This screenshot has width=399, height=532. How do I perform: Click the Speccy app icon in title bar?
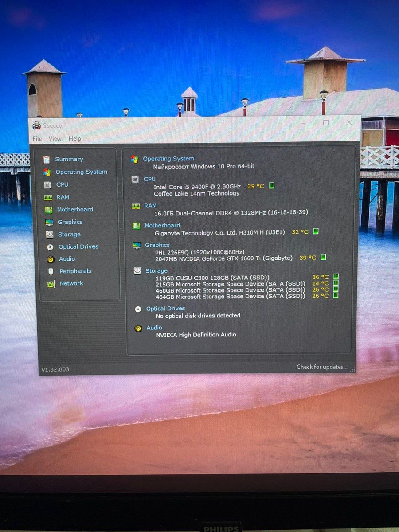[36, 126]
